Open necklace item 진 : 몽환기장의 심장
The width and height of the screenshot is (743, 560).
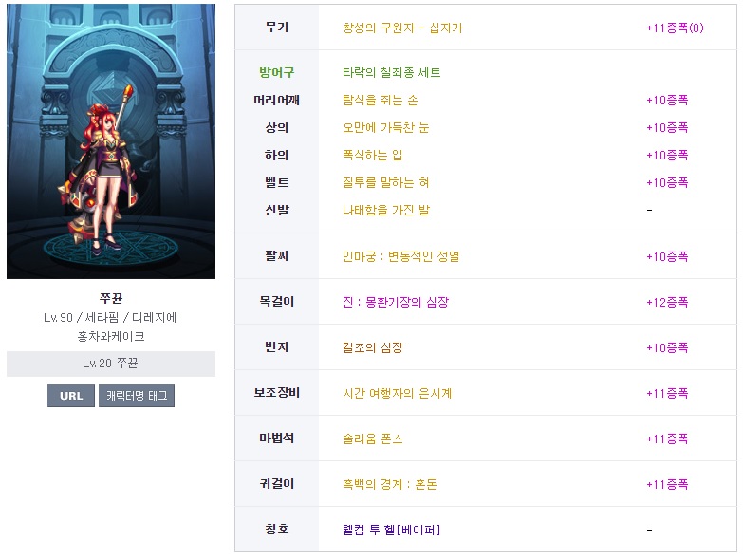click(395, 302)
